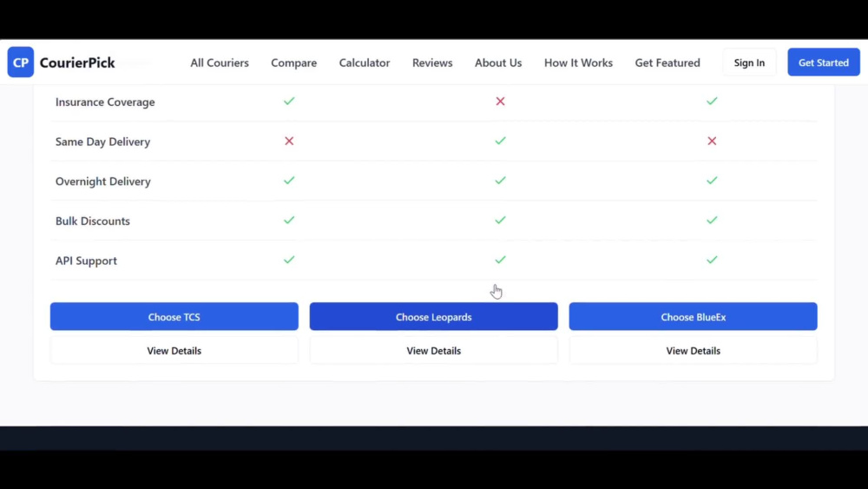View Details under Choose TCS
868x489 pixels.
tap(174, 351)
